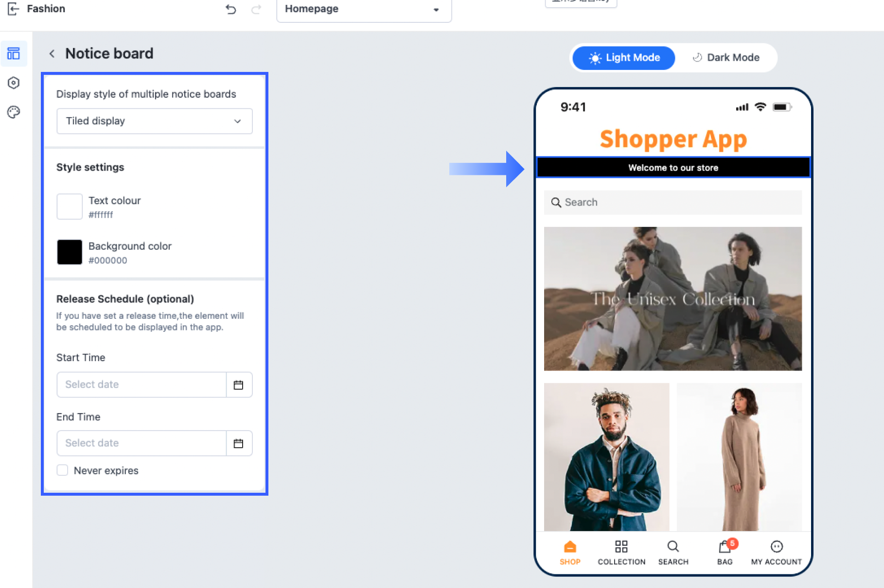The image size is (884, 588).
Task: Select the woman in beige dress image
Action: (740, 457)
